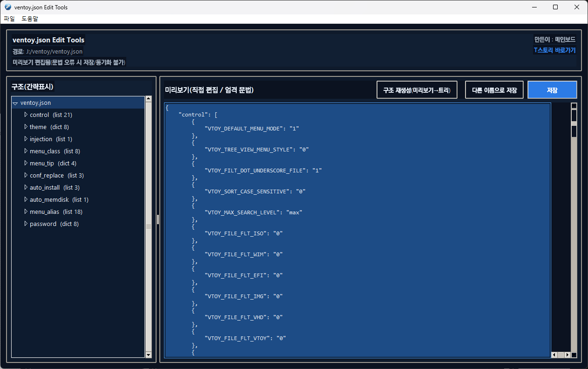Click the VTOY_FILE_FLT_EFI line

click(x=243, y=275)
